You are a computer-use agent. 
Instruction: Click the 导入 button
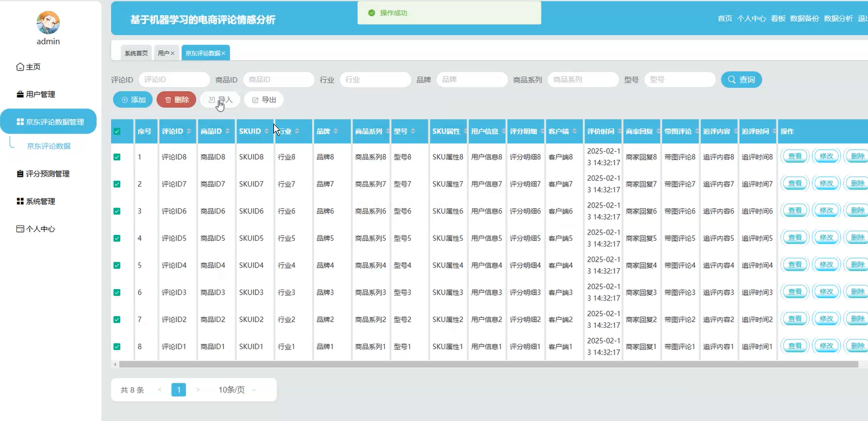pos(220,100)
